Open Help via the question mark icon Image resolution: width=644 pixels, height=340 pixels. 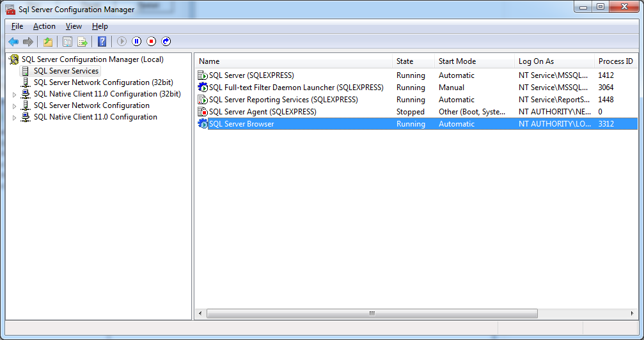click(102, 42)
